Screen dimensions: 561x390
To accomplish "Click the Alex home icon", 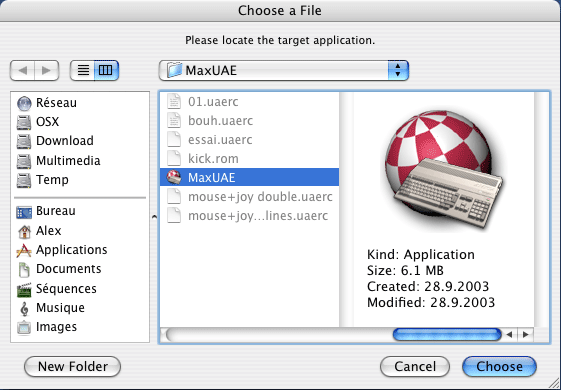I will pos(24,231).
